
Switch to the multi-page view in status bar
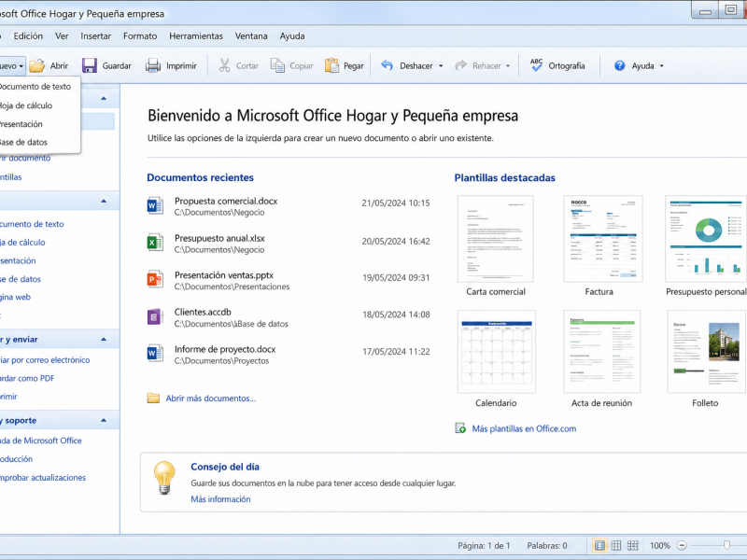(633, 545)
